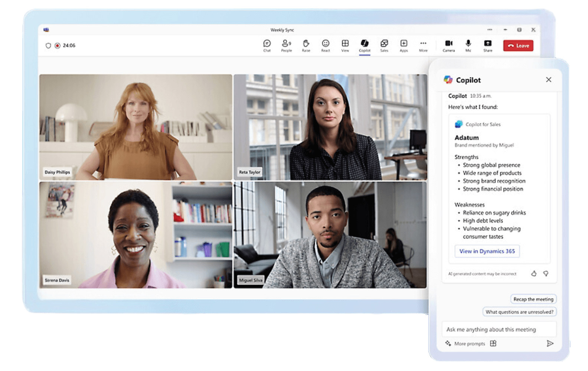Select Miguel Silva video tile
The height and width of the screenshot is (371, 588).
330,235
